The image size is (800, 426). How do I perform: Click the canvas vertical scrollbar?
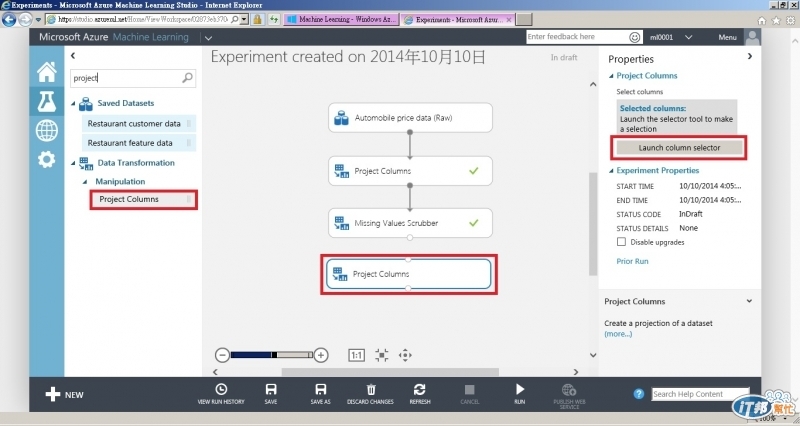tap(593, 224)
